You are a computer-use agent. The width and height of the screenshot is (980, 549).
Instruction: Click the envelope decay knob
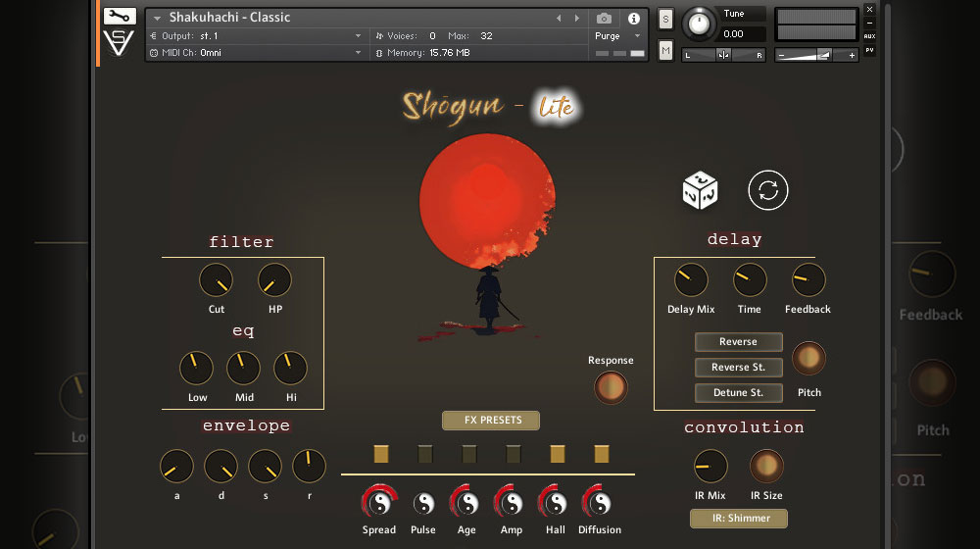(x=221, y=466)
